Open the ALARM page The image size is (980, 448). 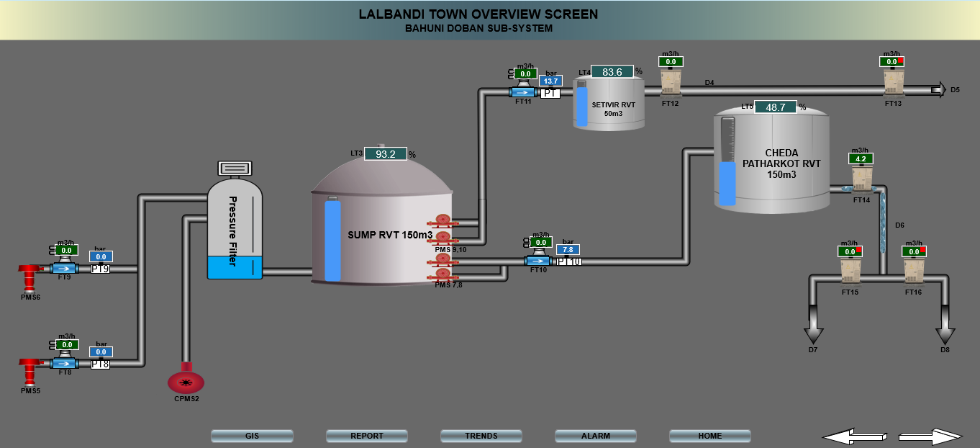click(596, 436)
